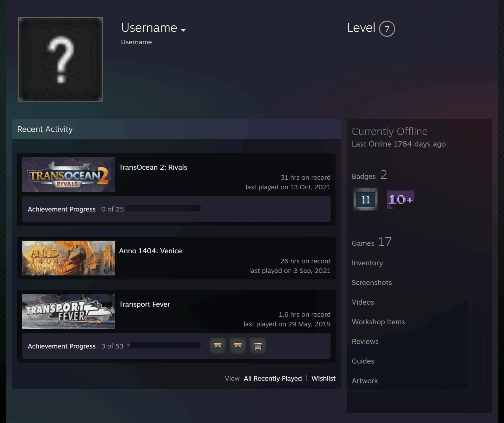Open Transport Fever game banner
The width and height of the screenshot is (504, 423).
(69, 311)
